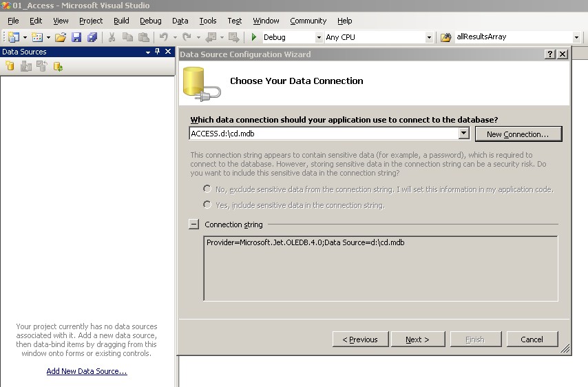This screenshot has height=387, width=588.
Task: Click the Open File folder icon
Action: pyautogui.click(x=61, y=37)
